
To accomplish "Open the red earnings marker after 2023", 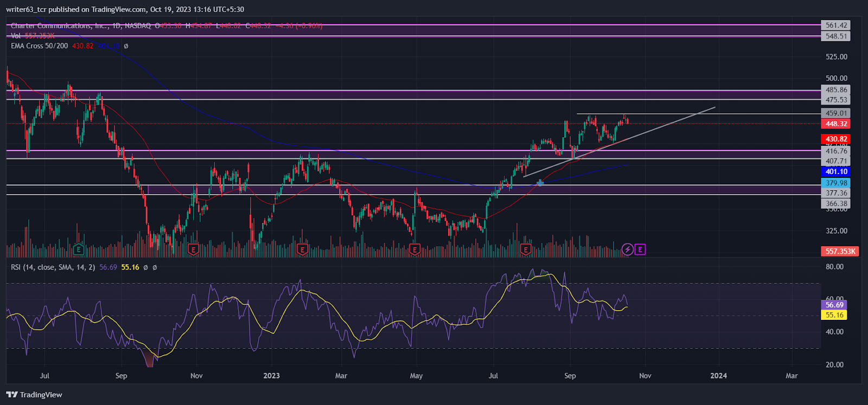I will (302, 250).
